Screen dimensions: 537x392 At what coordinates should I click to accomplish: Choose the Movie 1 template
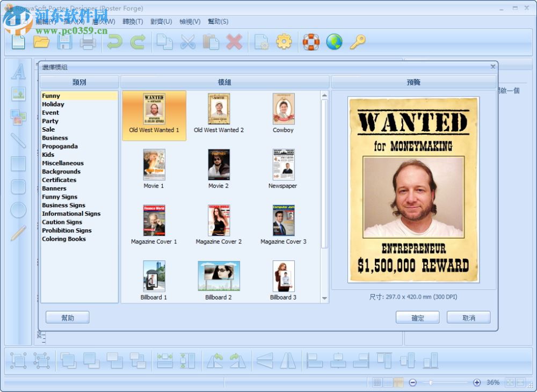click(x=154, y=169)
